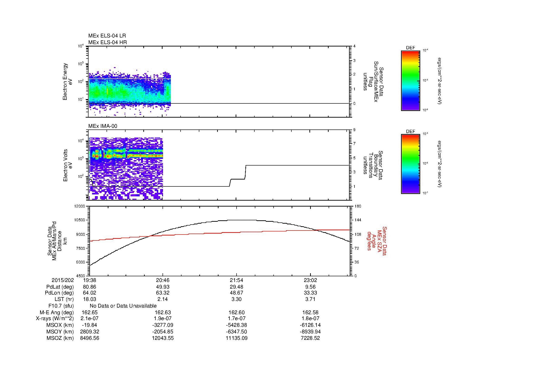
Task: Click the 'MEx IMA-00' panel title
Action: pyautogui.click(x=103, y=126)
